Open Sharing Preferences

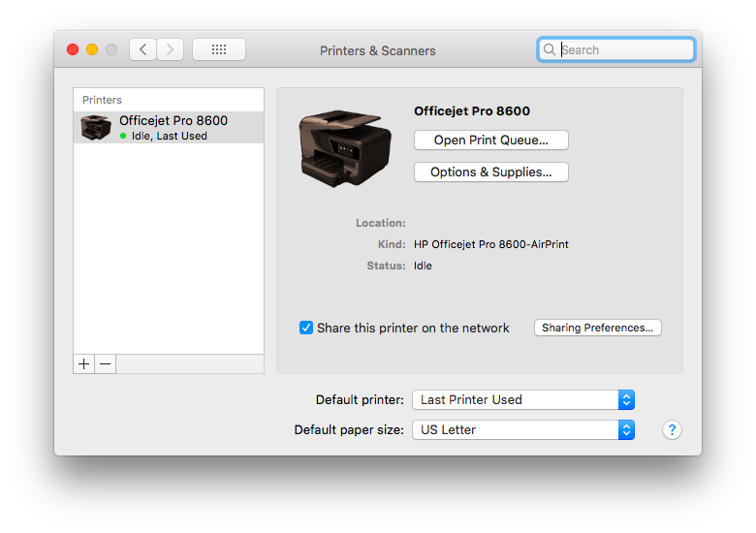597,328
